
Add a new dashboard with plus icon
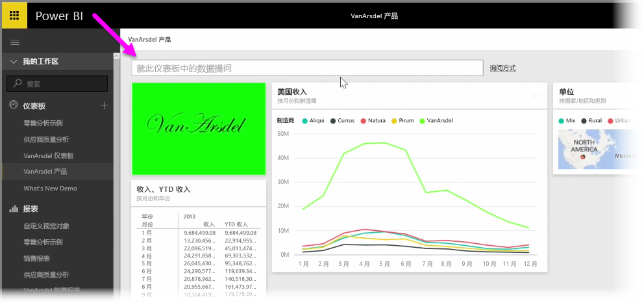pyautogui.click(x=105, y=105)
